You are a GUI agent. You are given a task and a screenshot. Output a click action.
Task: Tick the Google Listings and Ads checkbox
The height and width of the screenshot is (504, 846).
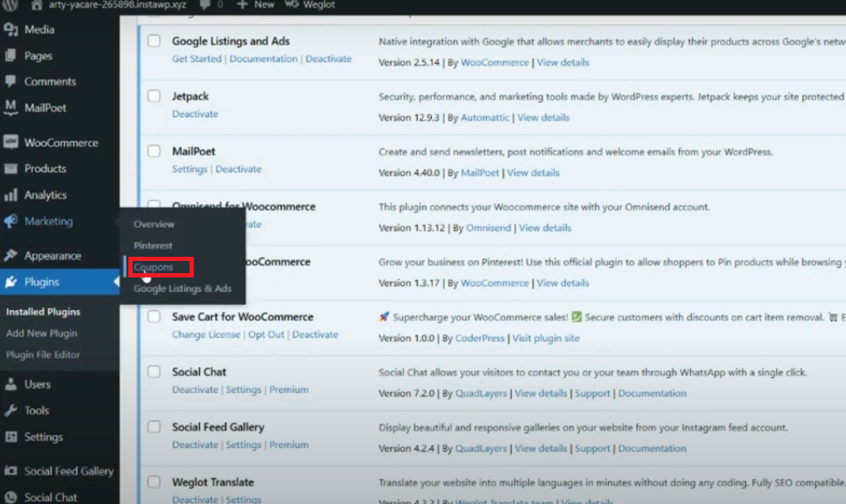(153, 41)
